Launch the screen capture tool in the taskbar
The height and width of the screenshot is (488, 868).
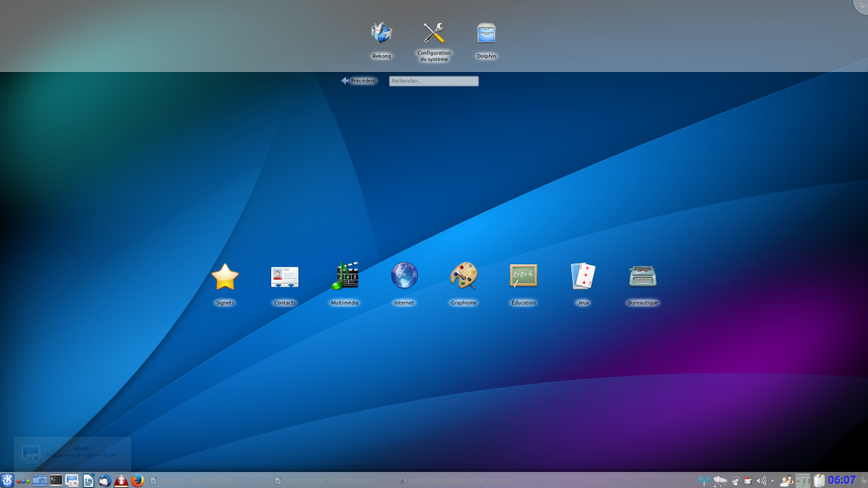click(x=72, y=480)
